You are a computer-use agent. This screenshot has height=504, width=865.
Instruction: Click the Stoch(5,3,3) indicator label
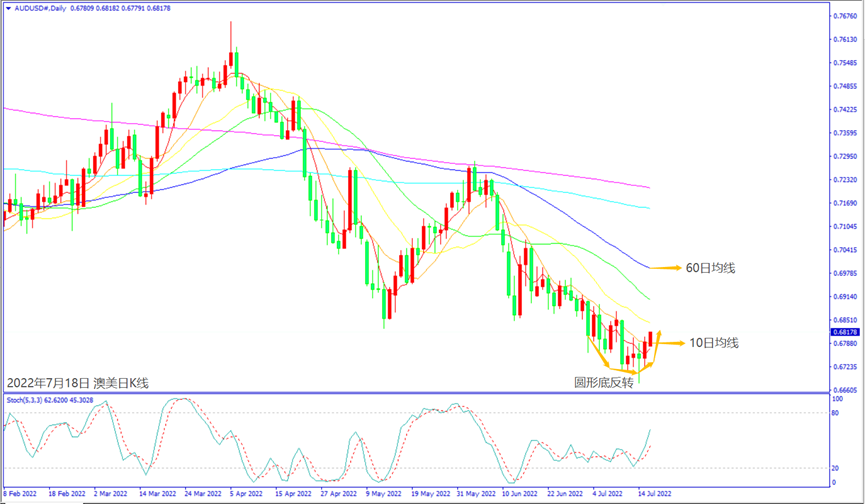click(x=26, y=400)
